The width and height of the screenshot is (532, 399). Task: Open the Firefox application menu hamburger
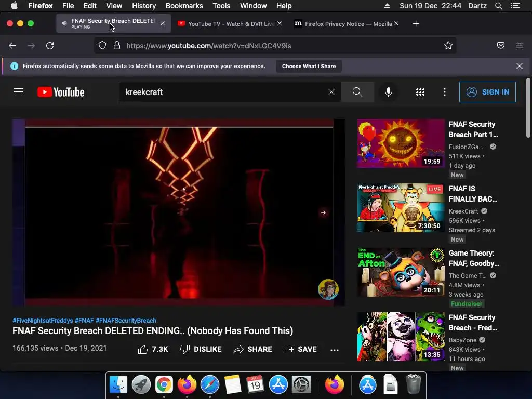coord(519,45)
